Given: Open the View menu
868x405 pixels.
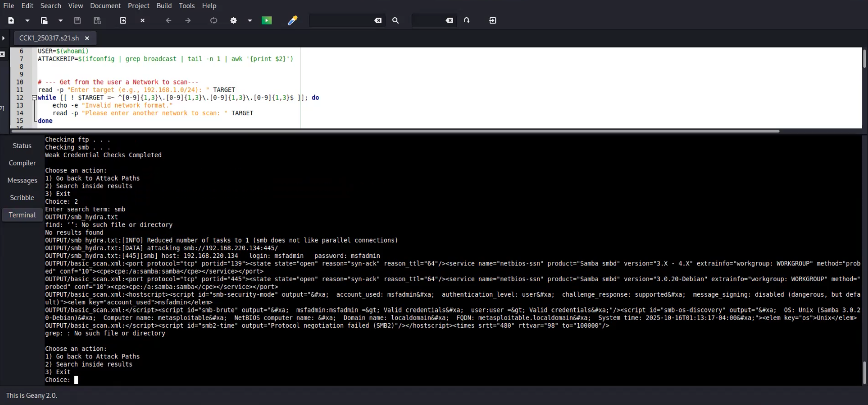Looking at the screenshot, I should (75, 6).
